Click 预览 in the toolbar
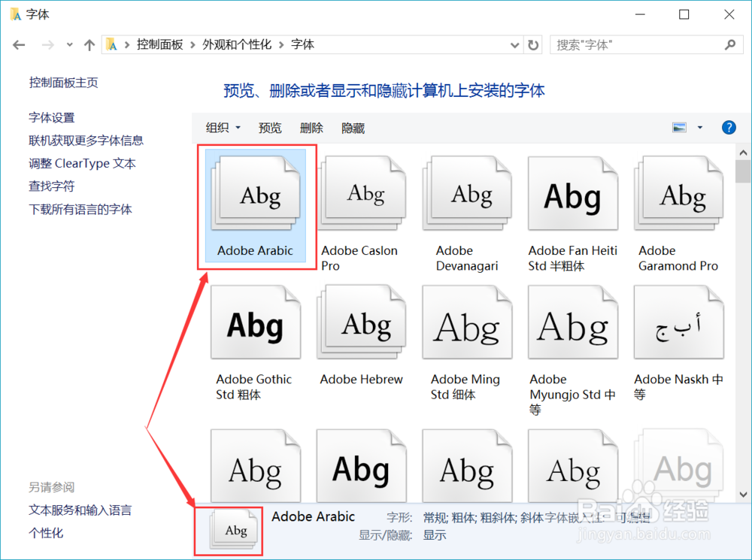The width and height of the screenshot is (752, 560). [270, 128]
